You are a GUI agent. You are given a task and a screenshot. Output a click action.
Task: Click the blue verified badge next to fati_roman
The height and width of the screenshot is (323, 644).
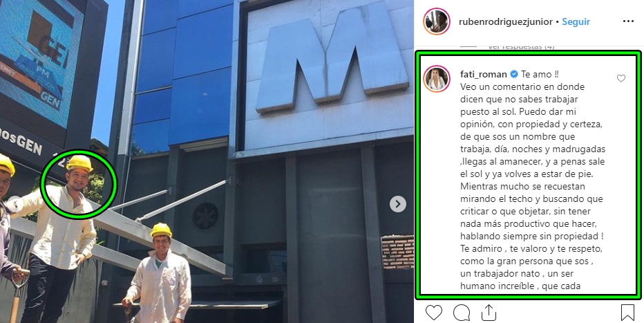tap(514, 75)
